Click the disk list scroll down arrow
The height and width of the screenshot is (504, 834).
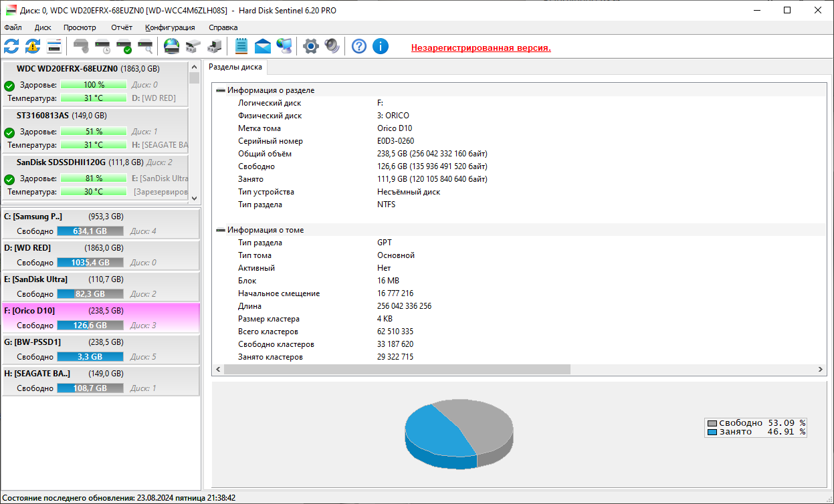195,198
